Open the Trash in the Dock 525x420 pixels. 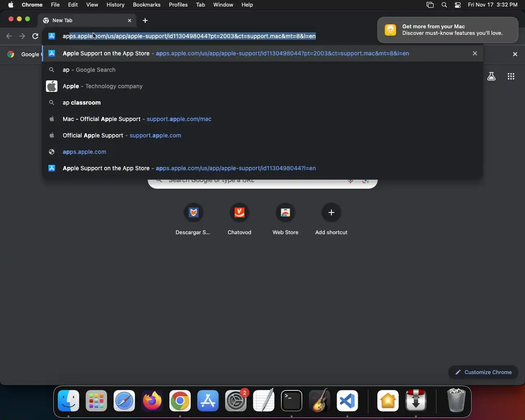(x=456, y=401)
